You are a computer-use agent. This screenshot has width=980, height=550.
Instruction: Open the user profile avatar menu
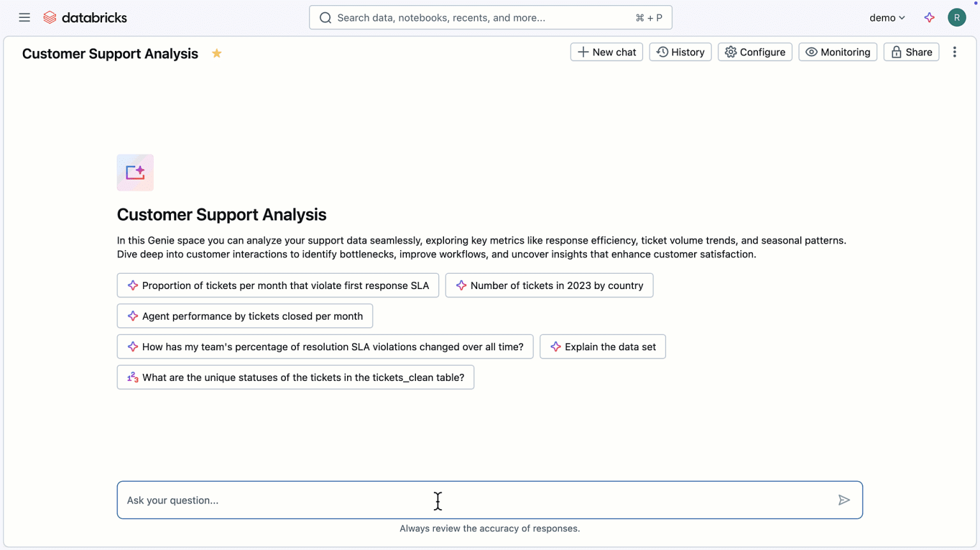pyautogui.click(x=956, y=17)
